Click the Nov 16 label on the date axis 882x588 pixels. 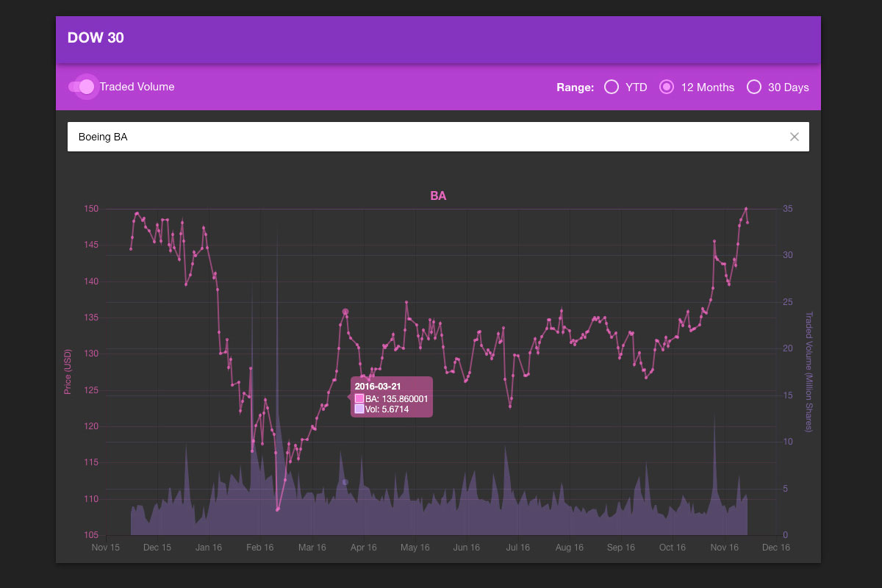(x=724, y=548)
